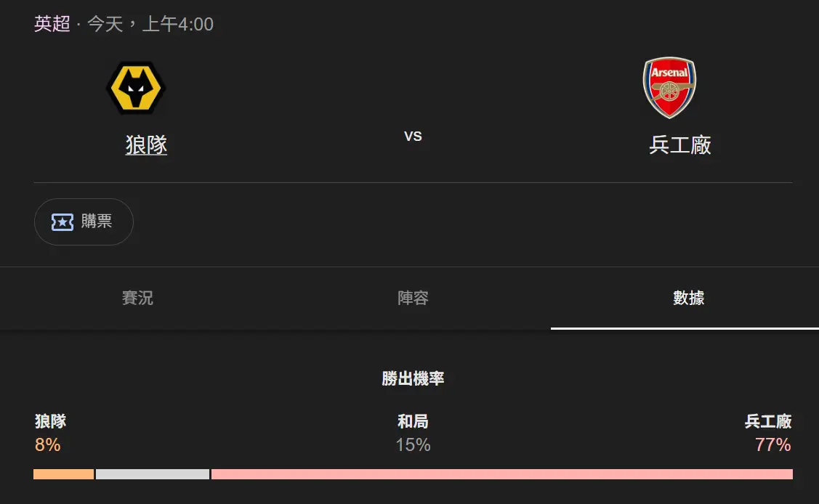Switch to the 賽況 tab

[137, 298]
